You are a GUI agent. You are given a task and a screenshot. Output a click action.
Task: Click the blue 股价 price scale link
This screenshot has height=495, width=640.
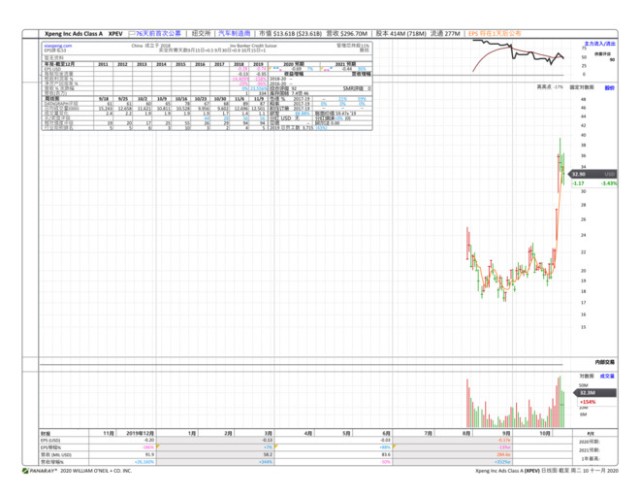[x=609, y=88]
